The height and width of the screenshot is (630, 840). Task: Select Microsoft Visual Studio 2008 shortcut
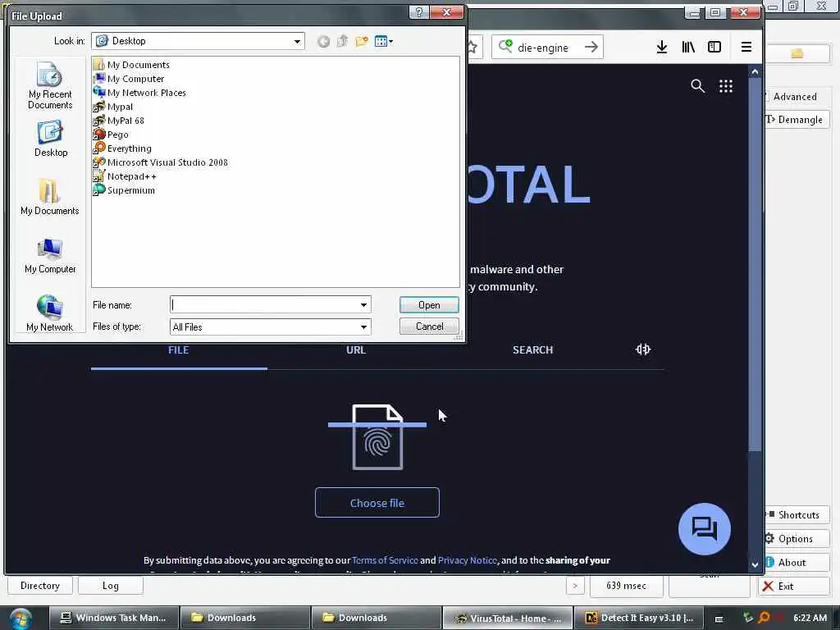coord(161,162)
